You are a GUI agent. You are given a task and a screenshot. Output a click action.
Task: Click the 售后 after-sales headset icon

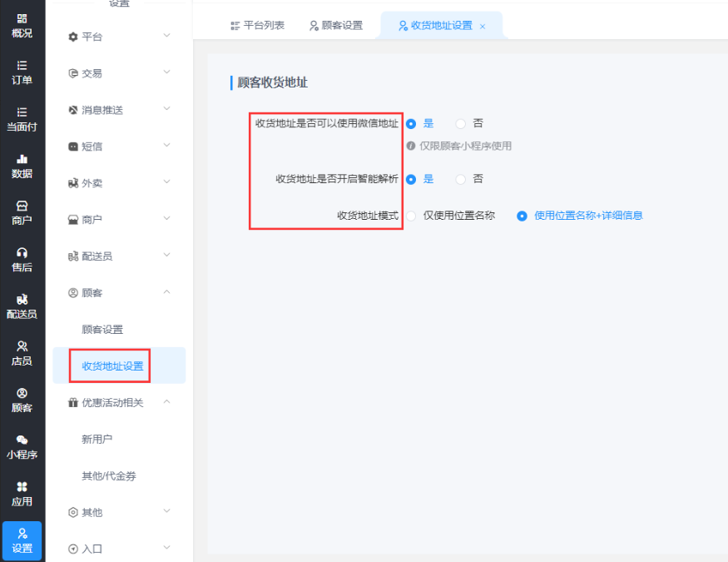click(22, 259)
